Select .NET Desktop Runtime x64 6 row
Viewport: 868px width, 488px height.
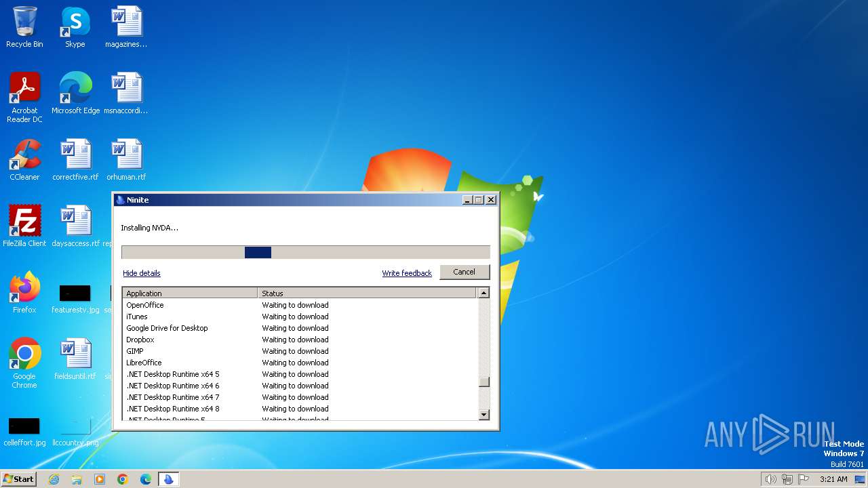(x=300, y=386)
